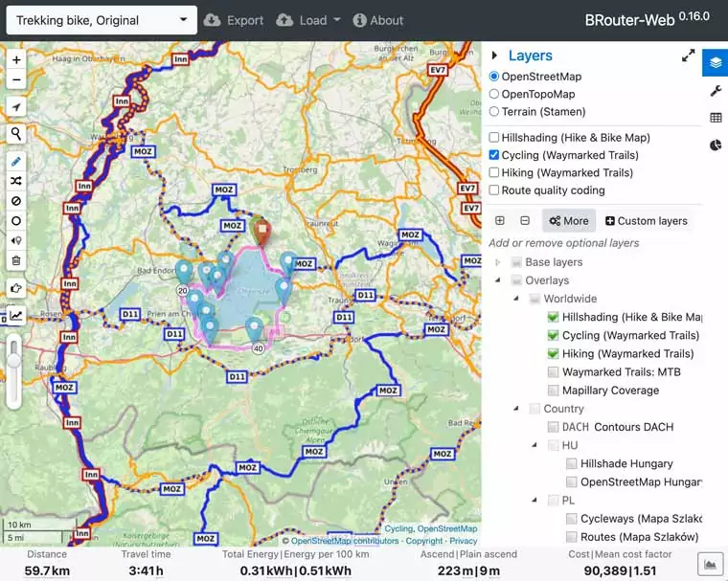Collapse the Overlays tree node
This screenshot has height=581, width=728.
point(498,280)
